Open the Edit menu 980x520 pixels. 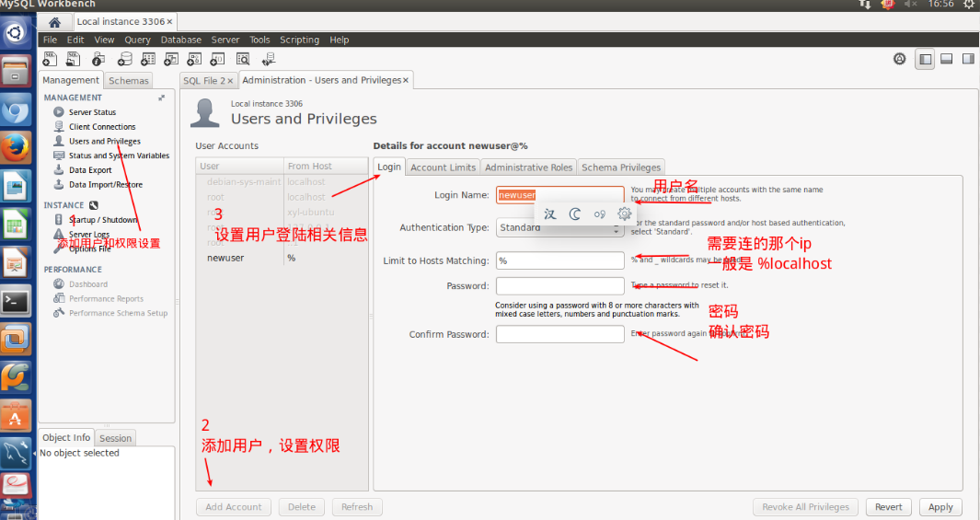coord(75,40)
